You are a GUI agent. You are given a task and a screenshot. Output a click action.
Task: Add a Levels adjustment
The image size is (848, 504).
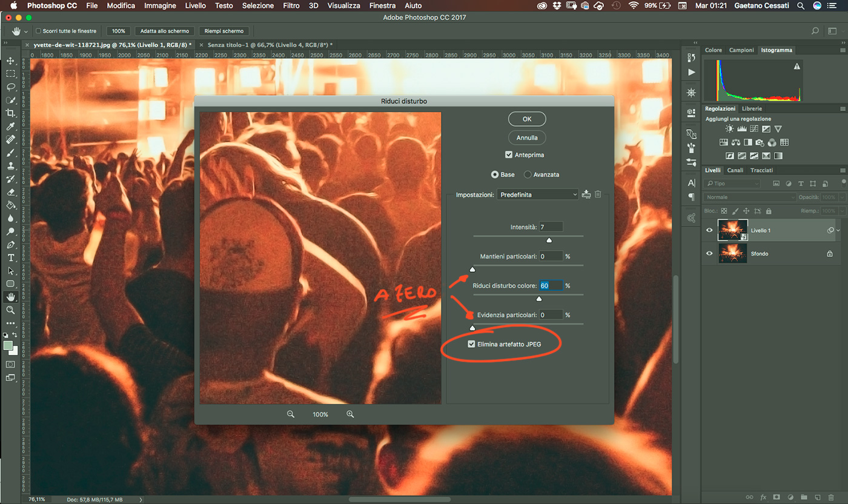[741, 129]
